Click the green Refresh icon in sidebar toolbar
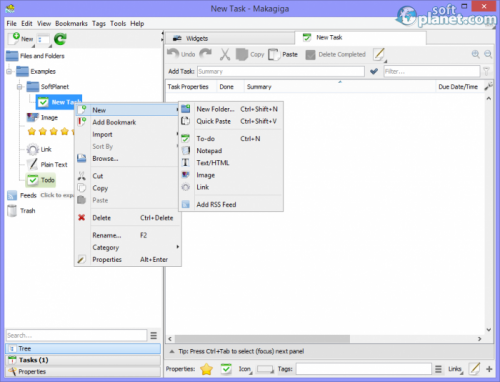500x382 pixels. tap(60, 39)
